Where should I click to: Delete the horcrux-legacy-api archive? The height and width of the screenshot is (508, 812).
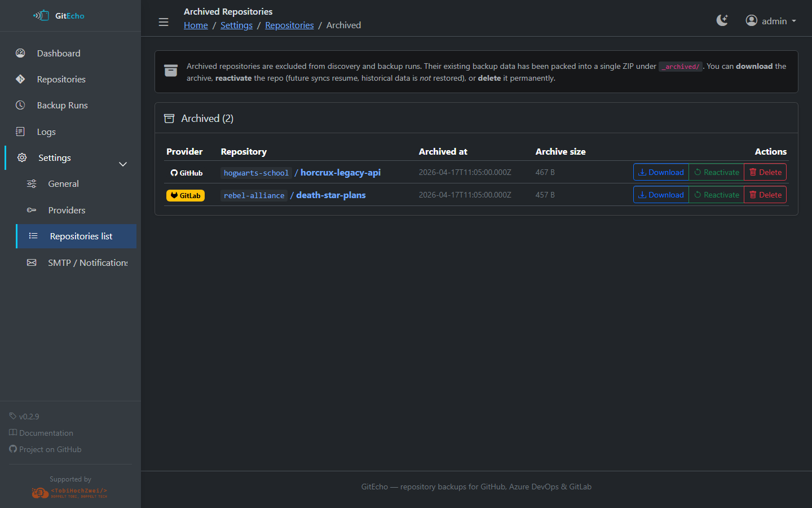765,173
